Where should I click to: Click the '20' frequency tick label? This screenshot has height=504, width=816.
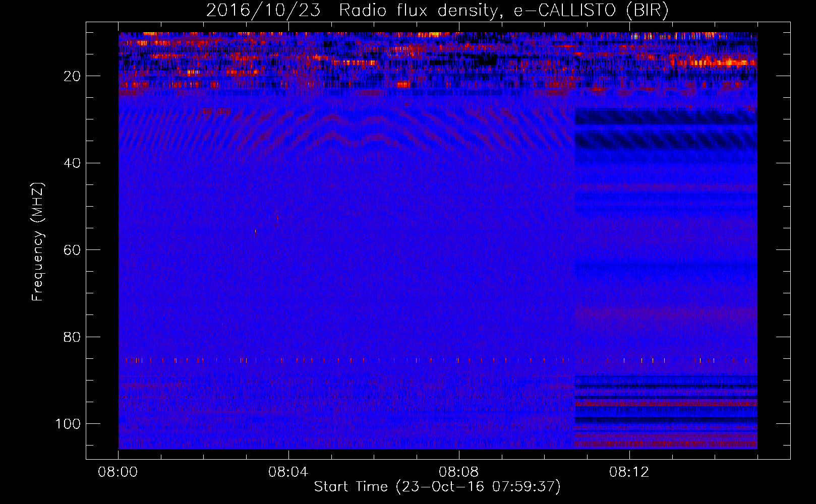[73, 76]
